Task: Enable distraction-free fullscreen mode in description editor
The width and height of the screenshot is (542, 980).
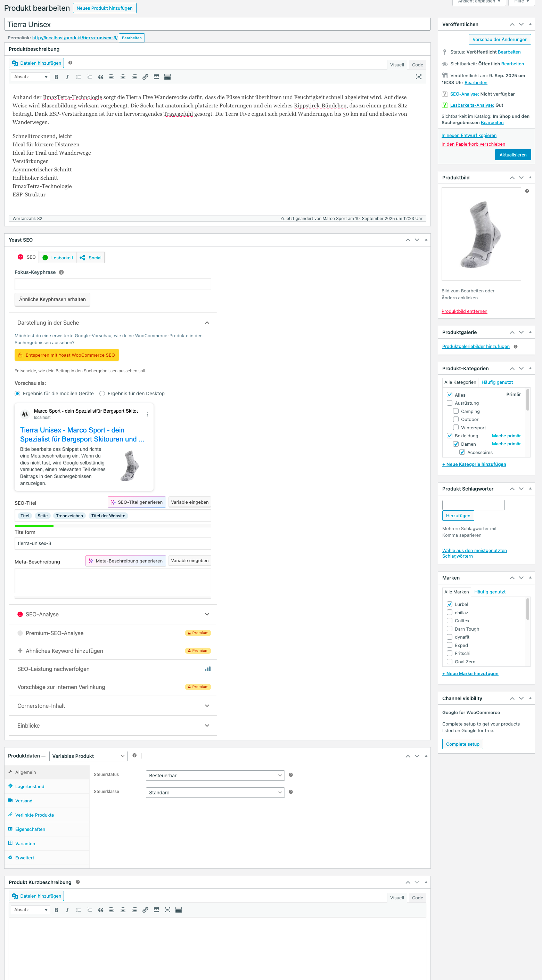Action: (418, 77)
